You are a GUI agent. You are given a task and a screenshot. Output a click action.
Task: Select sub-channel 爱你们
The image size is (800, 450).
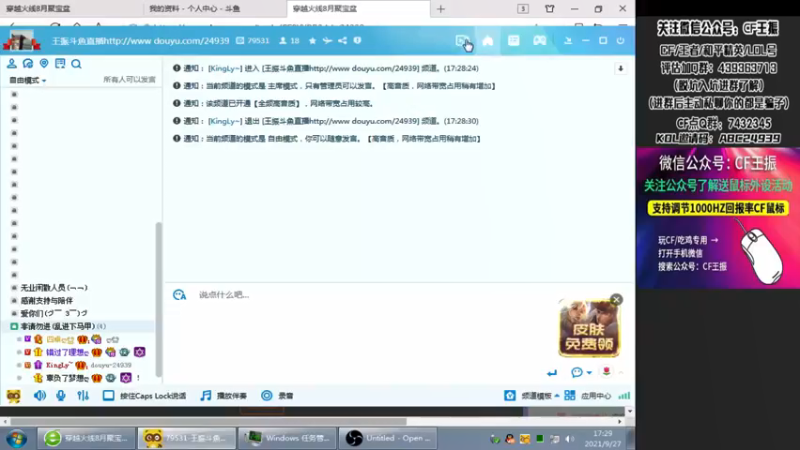pos(54,313)
